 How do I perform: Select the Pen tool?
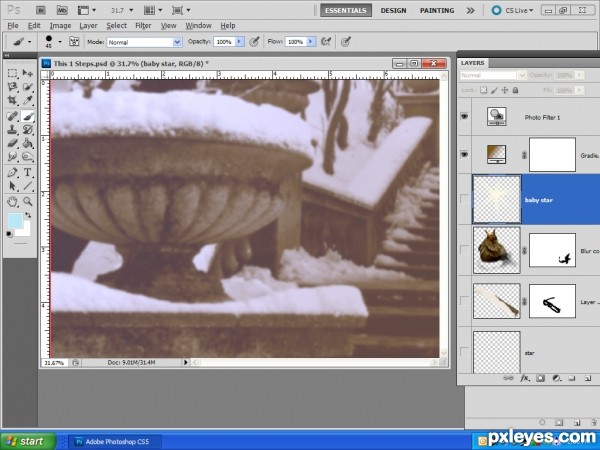click(x=13, y=172)
